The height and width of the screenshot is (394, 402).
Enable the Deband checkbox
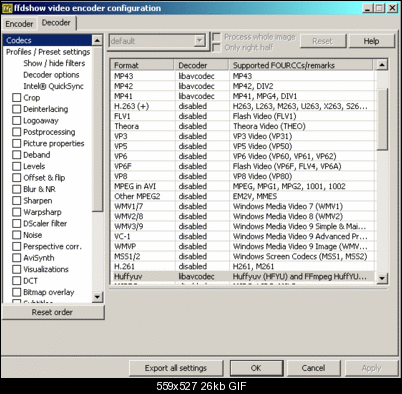(x=17, y=155)
